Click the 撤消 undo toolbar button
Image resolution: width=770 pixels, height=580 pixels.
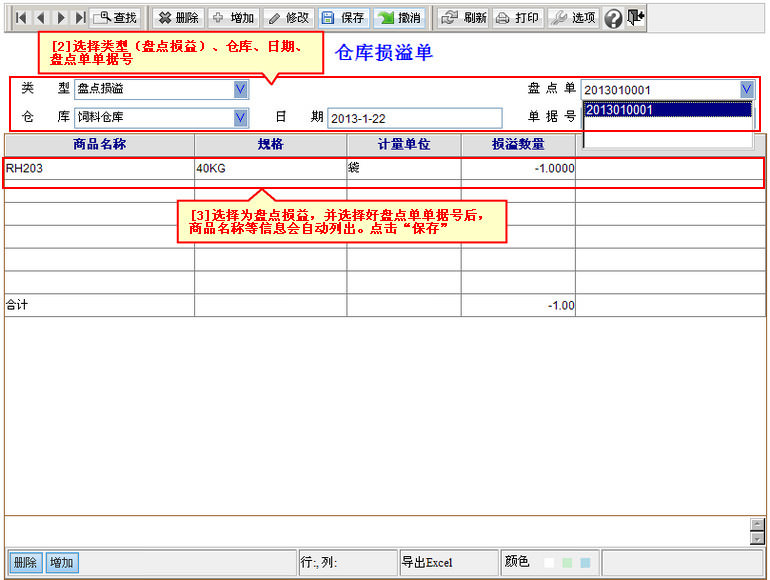400,18
